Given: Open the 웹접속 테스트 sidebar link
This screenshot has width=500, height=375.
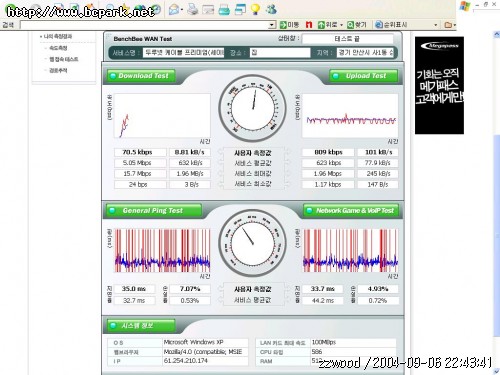Looking at the screenshot, I should pos(64,59).
